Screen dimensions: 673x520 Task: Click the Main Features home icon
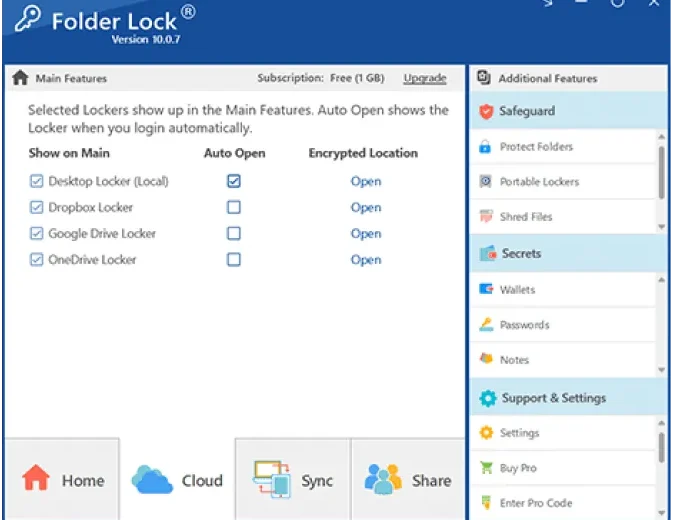pyautogui.click(x=20, y=78)
